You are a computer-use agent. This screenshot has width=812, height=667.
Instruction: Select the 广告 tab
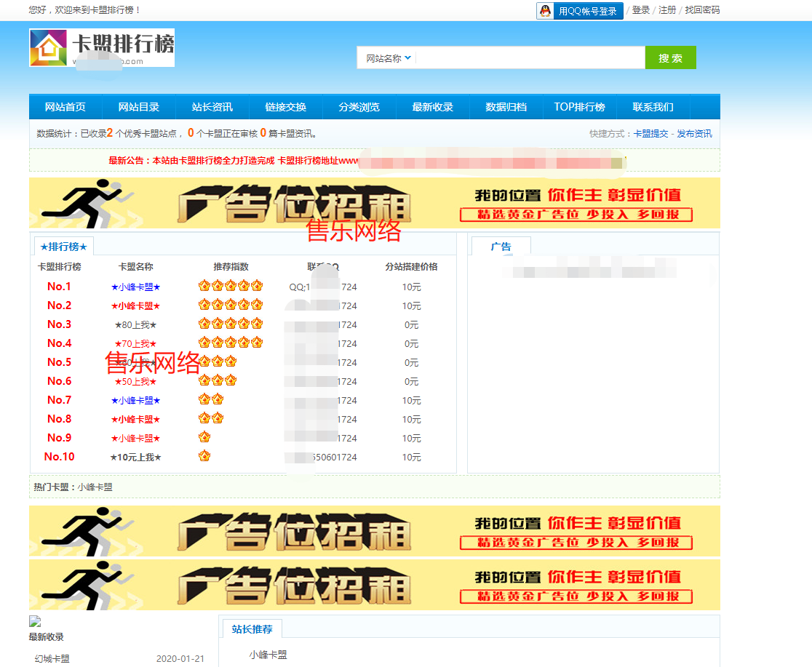coord(501,247)
